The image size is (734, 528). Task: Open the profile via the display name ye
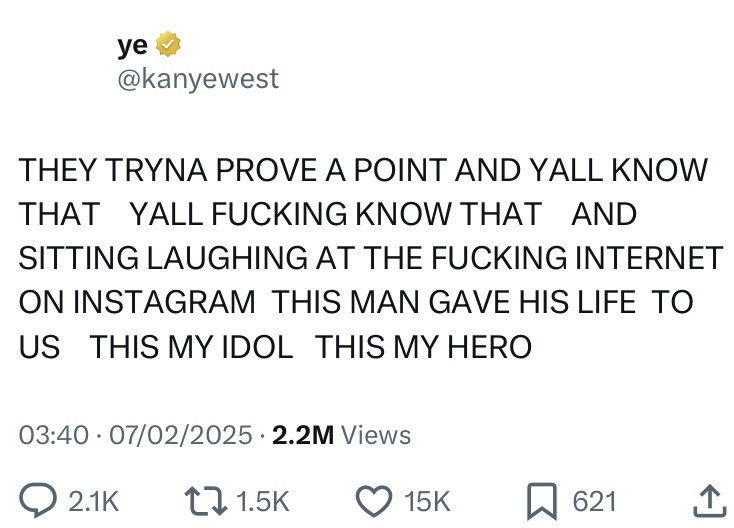coord(132,45)
